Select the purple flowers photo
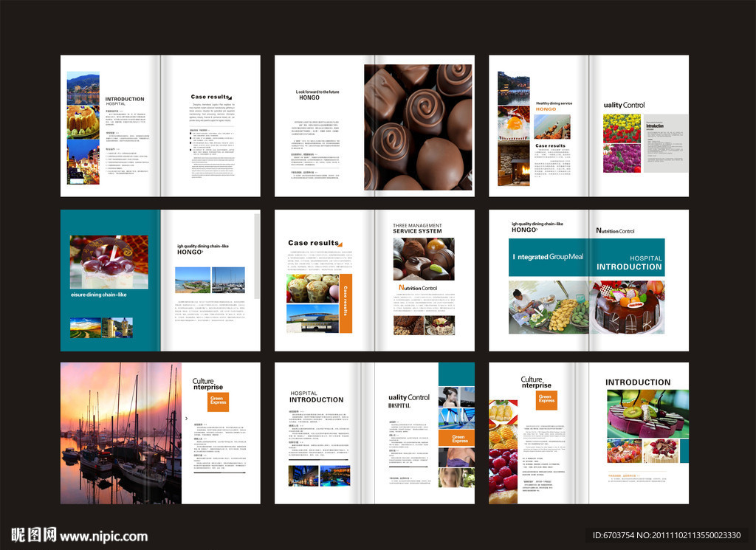The width and height of the screenshot is (756, 550). tap(622, 158)
